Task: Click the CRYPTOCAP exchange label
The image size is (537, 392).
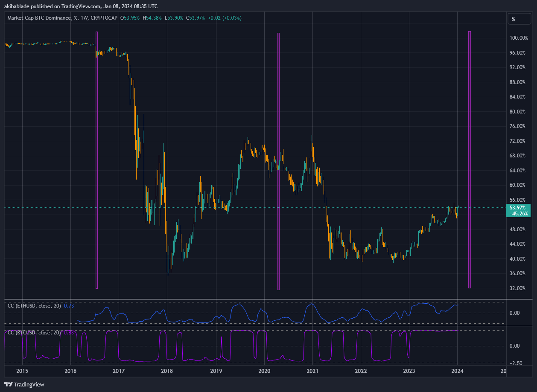Action: pos(104,18)
